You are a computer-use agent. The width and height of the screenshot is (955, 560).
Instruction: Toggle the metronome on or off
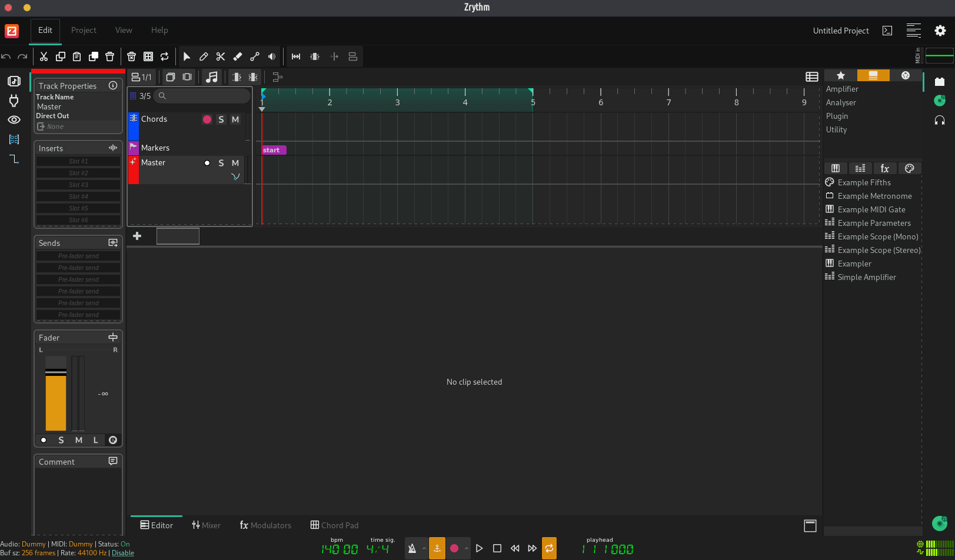pyautogui.click(x=412, y=548)
